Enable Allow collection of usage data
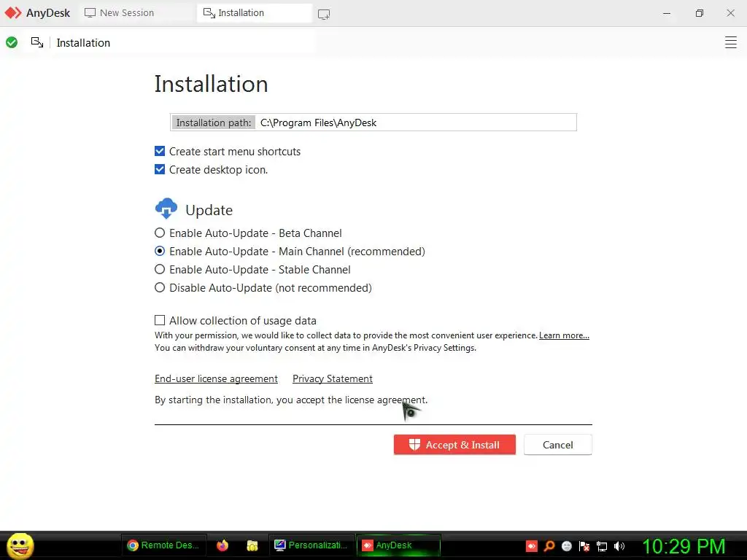The height and width of the screenshot is (560, 747). [160, 320]
